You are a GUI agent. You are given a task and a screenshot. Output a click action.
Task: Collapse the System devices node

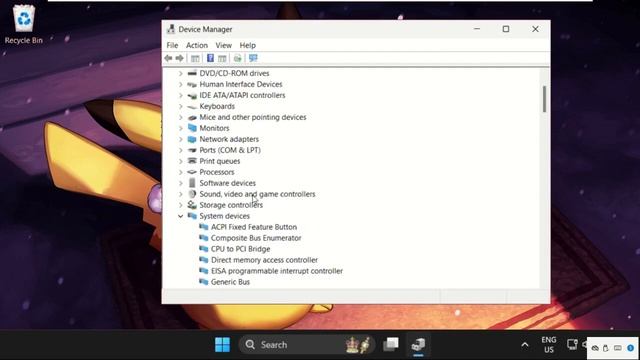(181, 216)
